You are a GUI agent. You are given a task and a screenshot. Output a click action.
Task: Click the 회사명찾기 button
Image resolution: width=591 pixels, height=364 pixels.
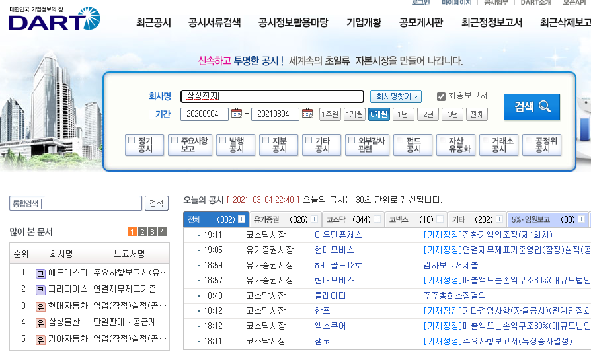pyautogui.click(x=396, y=96)
